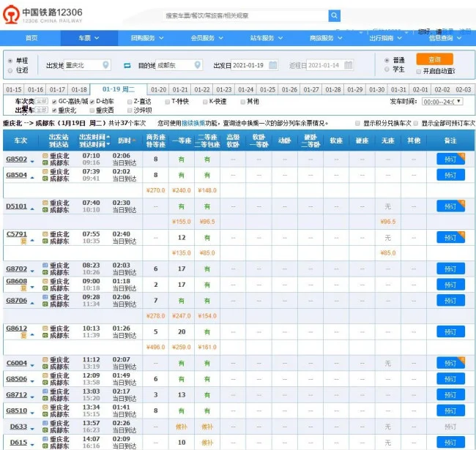
Task: Enable 显示积分兑换车次 checkbox
Action: tap(357, 123)
